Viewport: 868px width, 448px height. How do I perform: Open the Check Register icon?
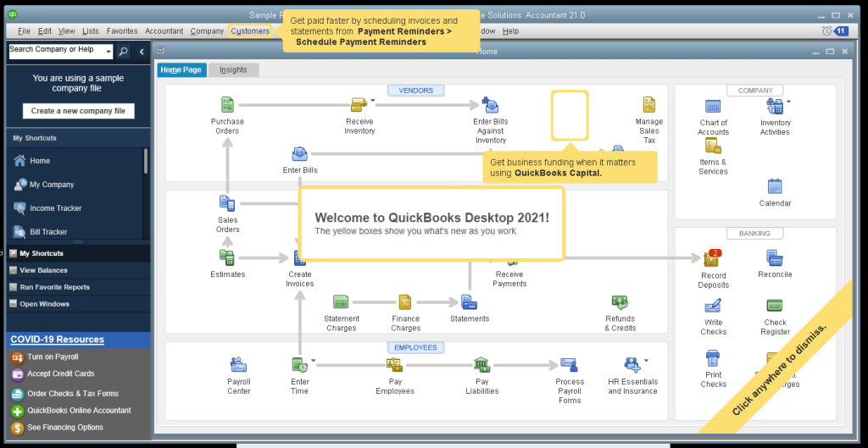coord(775,306)
